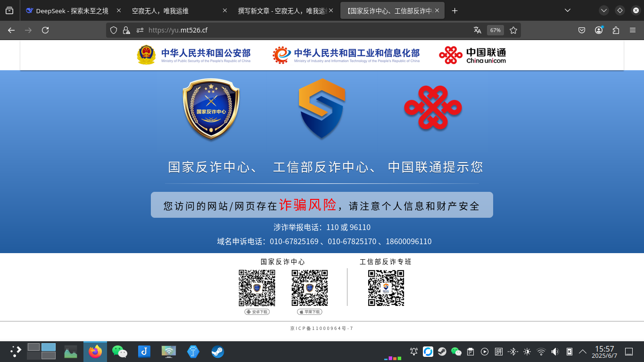
Task: Open the wireless display taskbar app
Action: (168, 352)
